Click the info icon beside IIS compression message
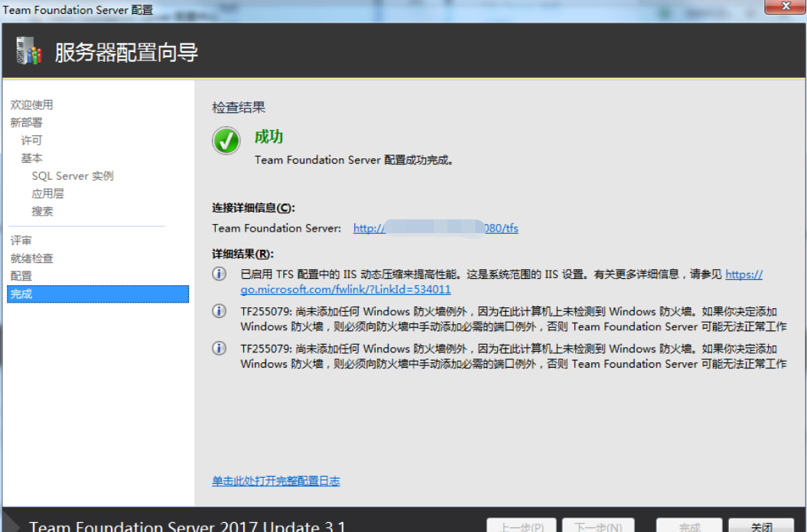Image resolution: width=807 pixels, height=532 pixels. pyautogui.click(x=220, y=274)
